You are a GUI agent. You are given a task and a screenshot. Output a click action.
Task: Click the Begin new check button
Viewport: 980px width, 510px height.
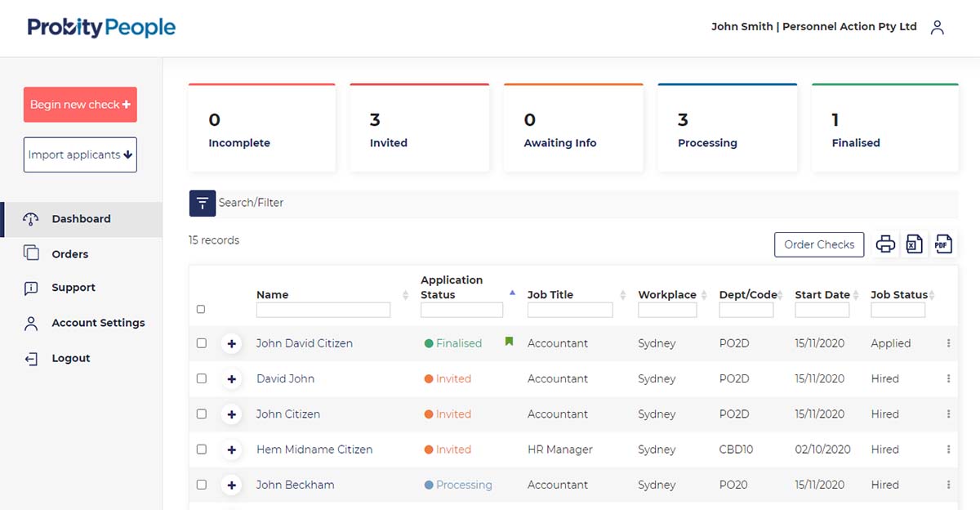click(x=80, y=105)
